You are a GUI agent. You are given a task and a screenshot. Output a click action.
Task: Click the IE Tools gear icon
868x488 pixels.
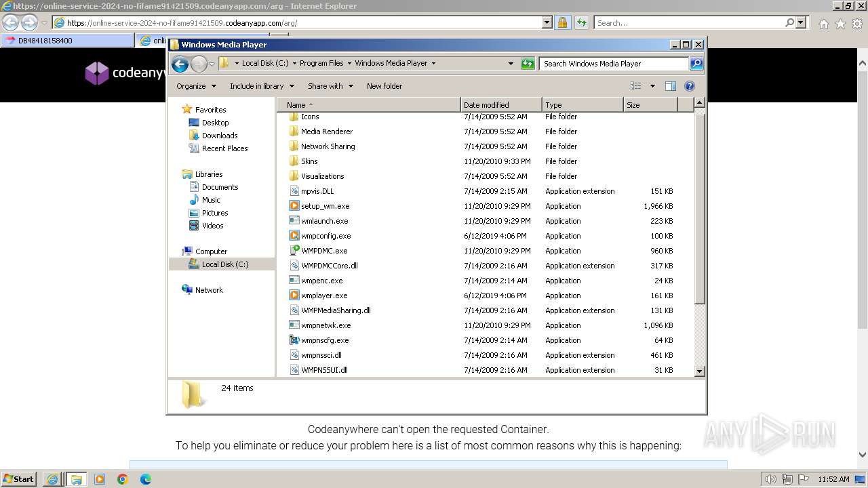[x=857, y=24]
